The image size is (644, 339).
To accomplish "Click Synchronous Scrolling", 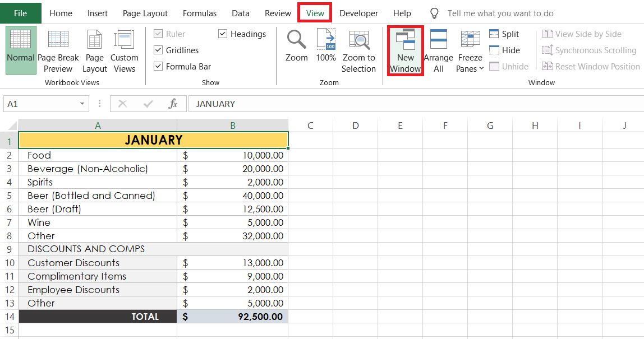I will (x=589, y=50).
